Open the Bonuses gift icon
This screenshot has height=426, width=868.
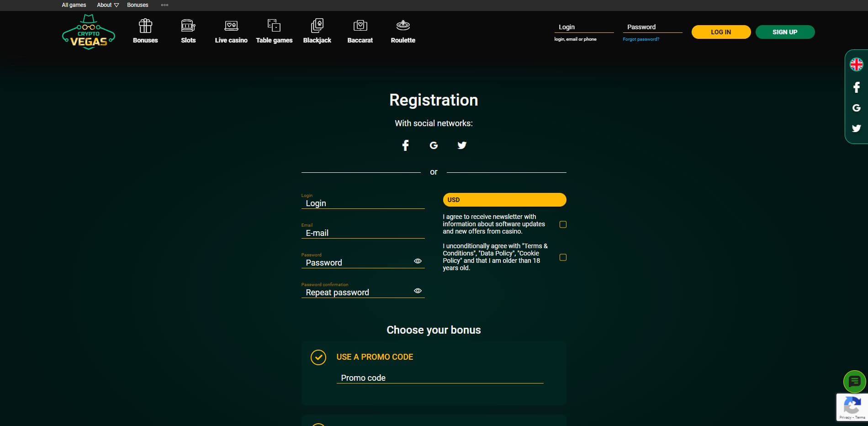tap(145, 26)
